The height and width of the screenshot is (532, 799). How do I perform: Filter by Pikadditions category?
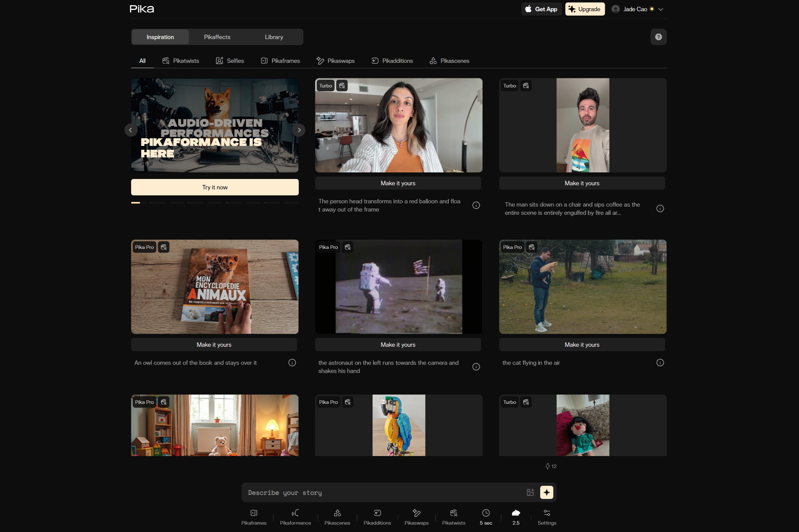click(x=392, y=61)
